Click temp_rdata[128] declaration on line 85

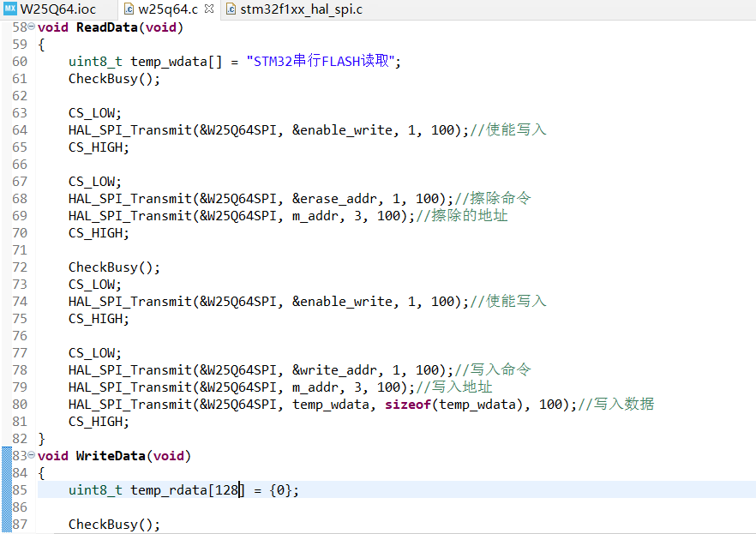(188, 490)
